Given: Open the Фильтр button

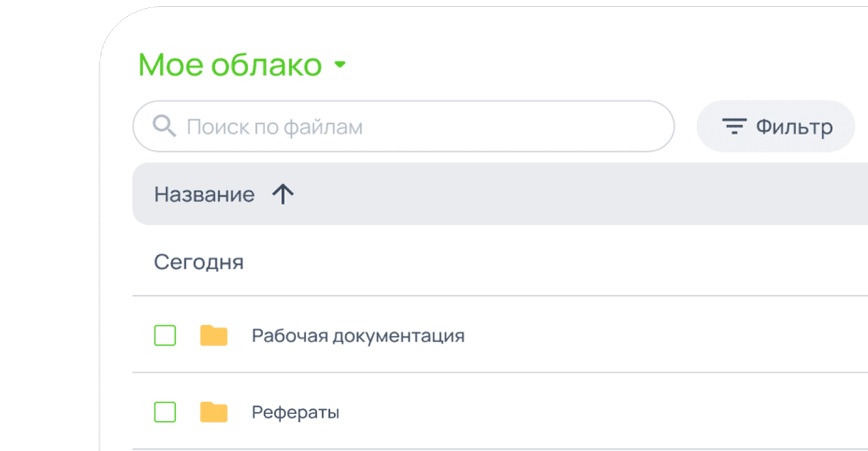Looking at the screenshot, I should click(x=775, y=126).
